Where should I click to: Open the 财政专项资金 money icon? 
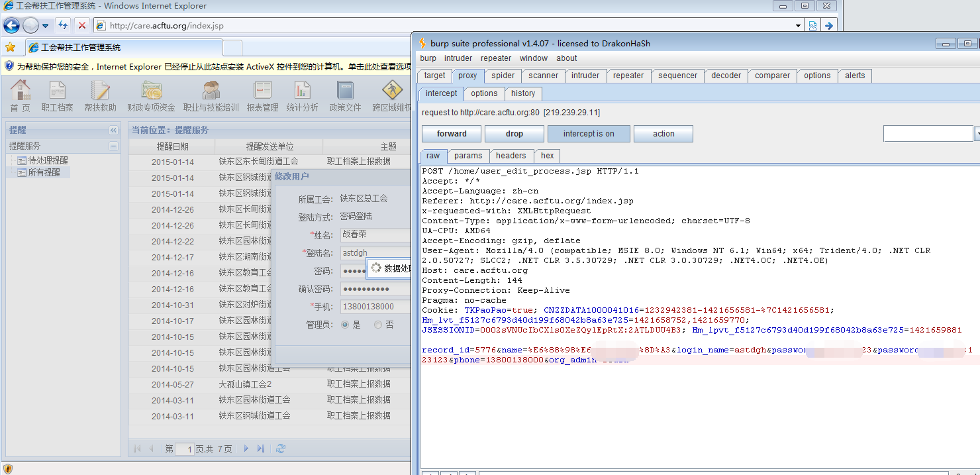tap(151, 91)
